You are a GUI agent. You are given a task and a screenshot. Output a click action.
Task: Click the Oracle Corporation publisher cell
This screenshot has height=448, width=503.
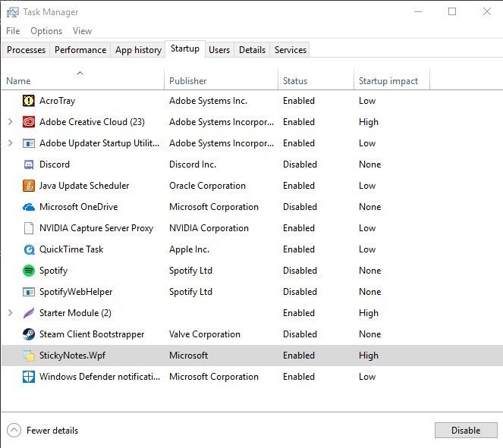click(x=207, y=186)
